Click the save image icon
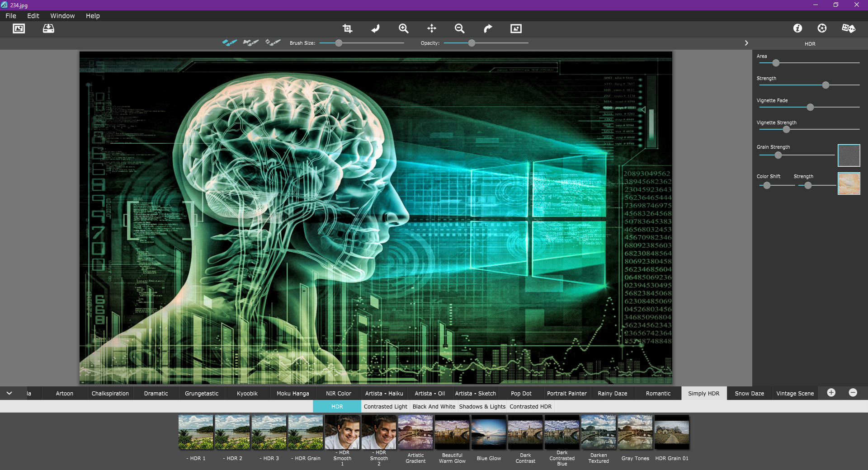Viewport: 868px width, 470px height. (x=48, y=28)
